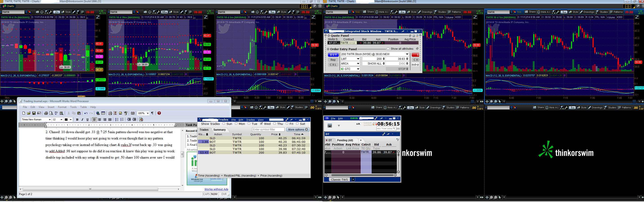Uncheck the Wed show-trades checkbox

pos(262,124)
